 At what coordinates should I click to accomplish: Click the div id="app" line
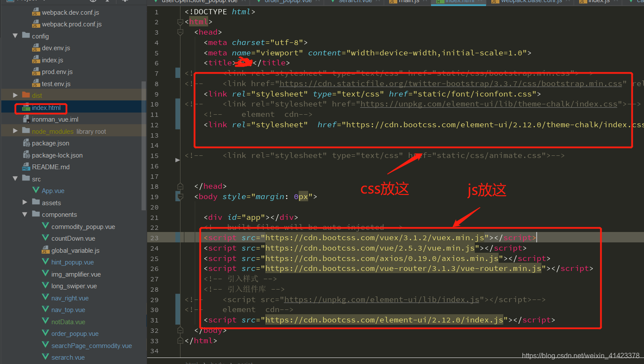pos(251,217)
